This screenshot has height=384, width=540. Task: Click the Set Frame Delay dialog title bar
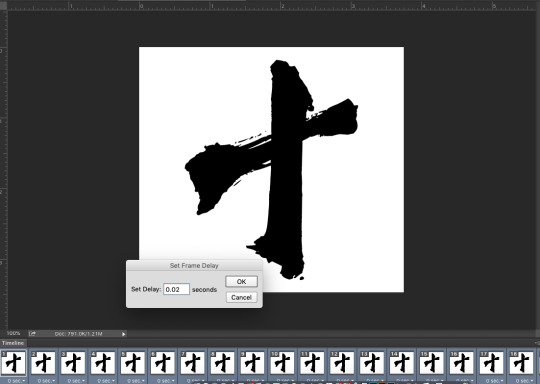pos(194,266)
